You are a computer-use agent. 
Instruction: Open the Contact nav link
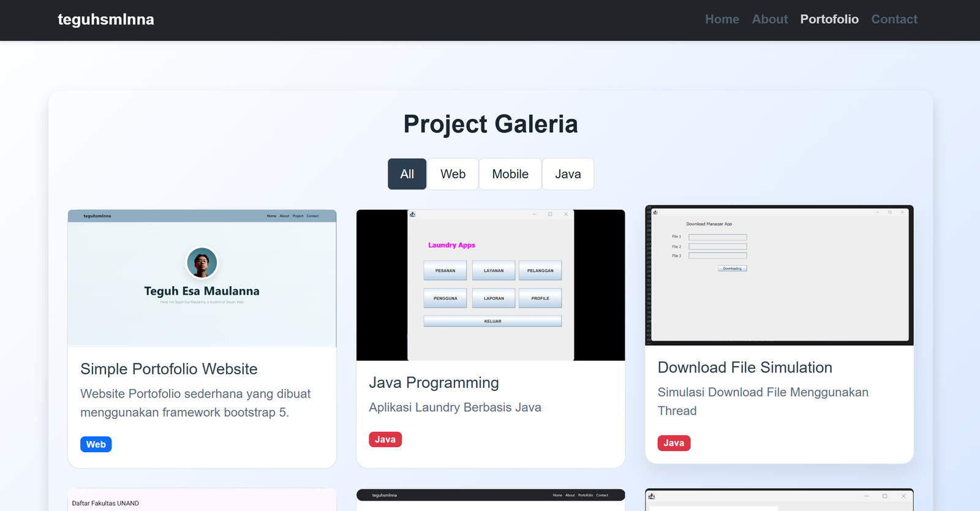pos(894,20)
